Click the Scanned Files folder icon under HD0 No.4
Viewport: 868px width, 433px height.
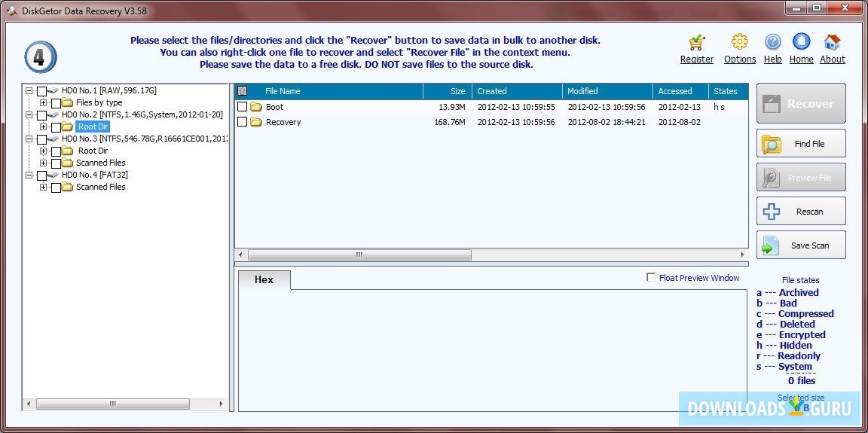[x=68, y=187]
